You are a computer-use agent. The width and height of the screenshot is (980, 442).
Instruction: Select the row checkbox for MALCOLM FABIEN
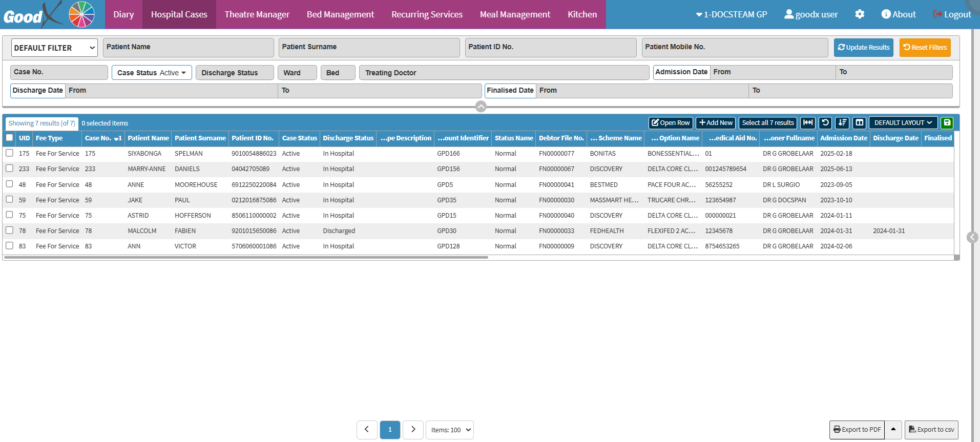click(x=9, y=230)
